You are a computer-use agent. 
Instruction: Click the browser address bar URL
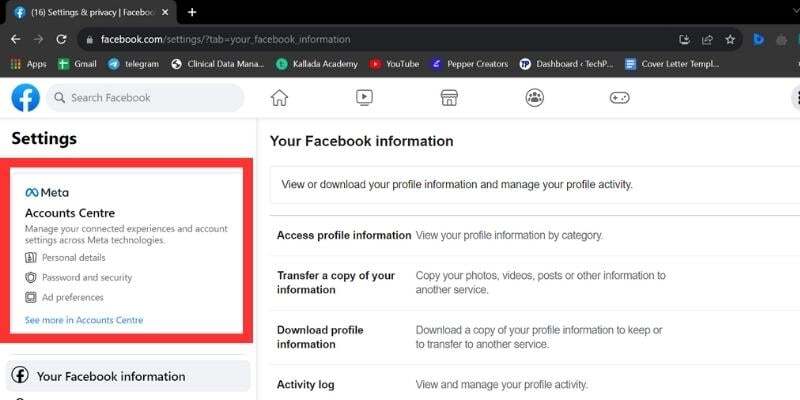pos(226,39)
